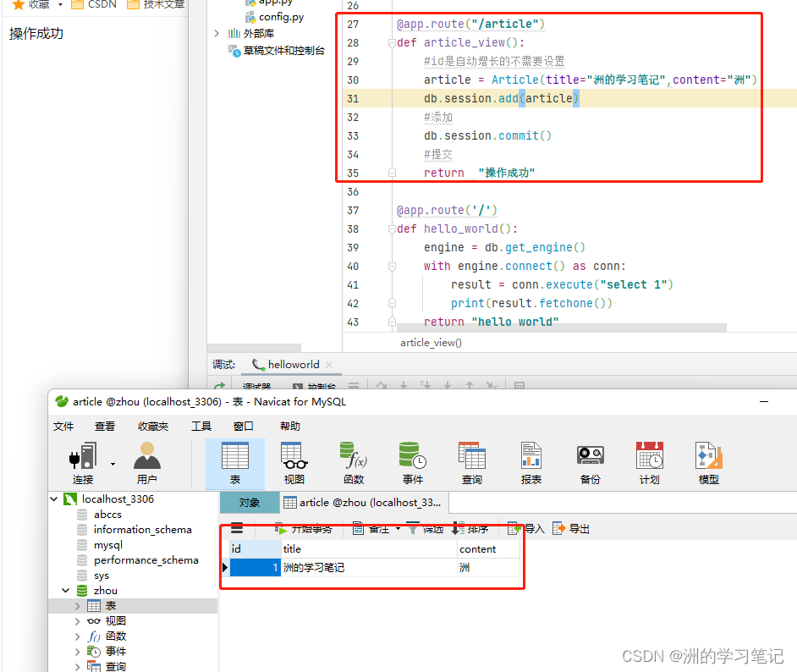This screenshot has height=672, width=797.
Task: Open the Query (查询) toolbar icon
Action: 472,463
